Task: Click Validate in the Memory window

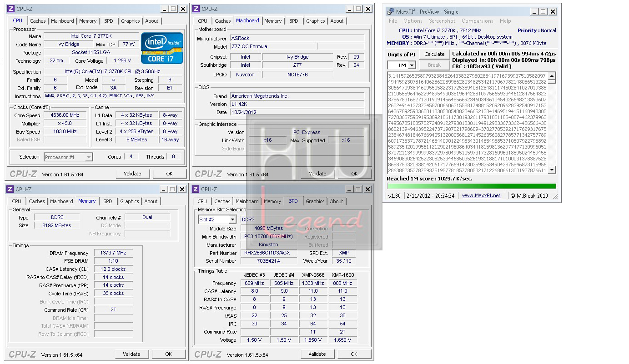Action: [x=131, y=354]
